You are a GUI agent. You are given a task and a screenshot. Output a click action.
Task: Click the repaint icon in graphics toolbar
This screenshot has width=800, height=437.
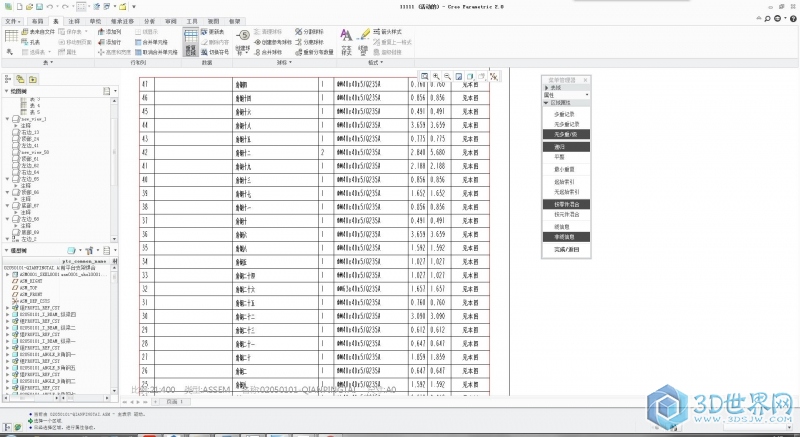pos(459,76)
